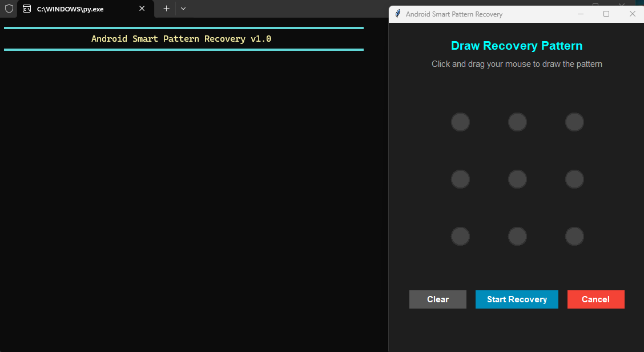Click the shield icon in the terminal title bar
644x352 pixels.
pyautogui.click(x=9, y=9)
